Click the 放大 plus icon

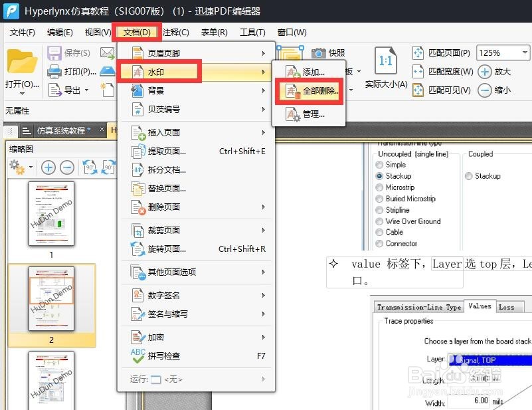tap(485, 72)
